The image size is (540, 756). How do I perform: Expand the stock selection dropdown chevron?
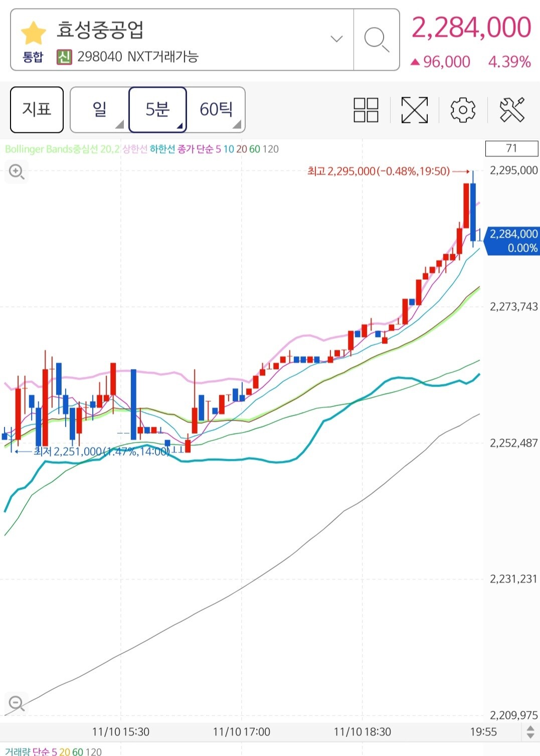pos(336,39)
